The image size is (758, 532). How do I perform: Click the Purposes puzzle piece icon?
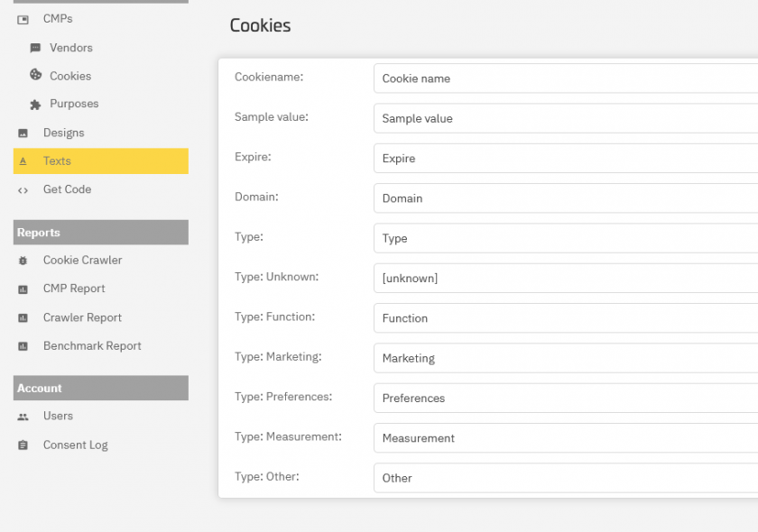(35, 105)
